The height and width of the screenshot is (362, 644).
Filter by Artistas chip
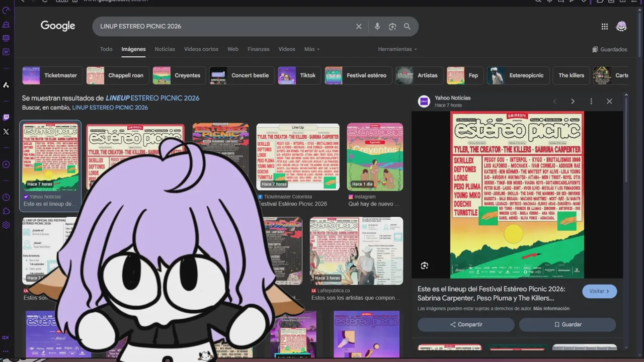coord(419,75)
